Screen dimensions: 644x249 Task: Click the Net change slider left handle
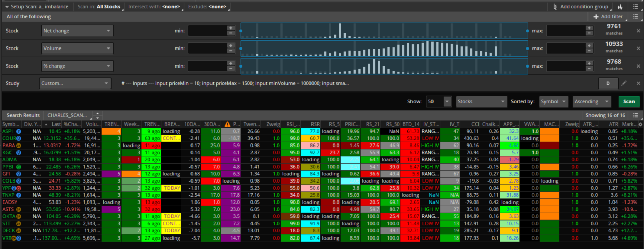coord(241,31)
